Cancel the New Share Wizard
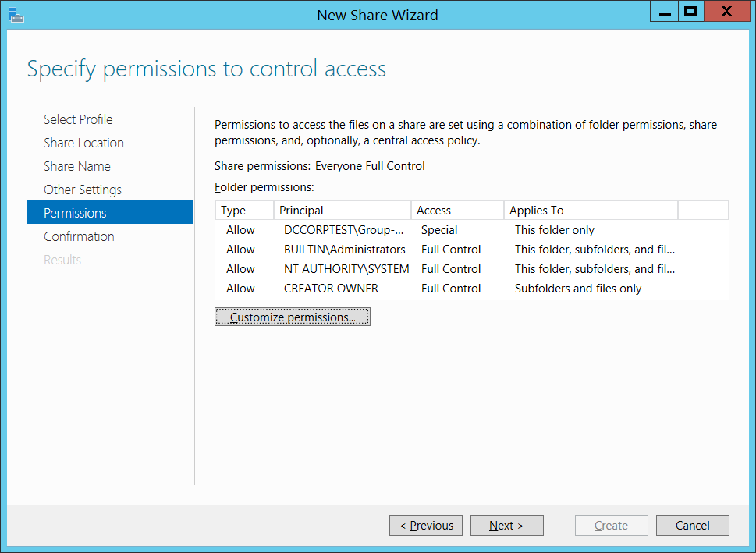The width and height of the screenshot is (756, 553). [692, 525]
